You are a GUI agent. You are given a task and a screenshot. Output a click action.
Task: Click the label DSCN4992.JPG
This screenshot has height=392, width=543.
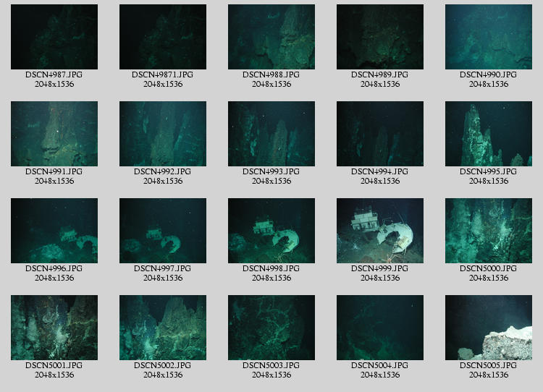[x=163, y=171]
